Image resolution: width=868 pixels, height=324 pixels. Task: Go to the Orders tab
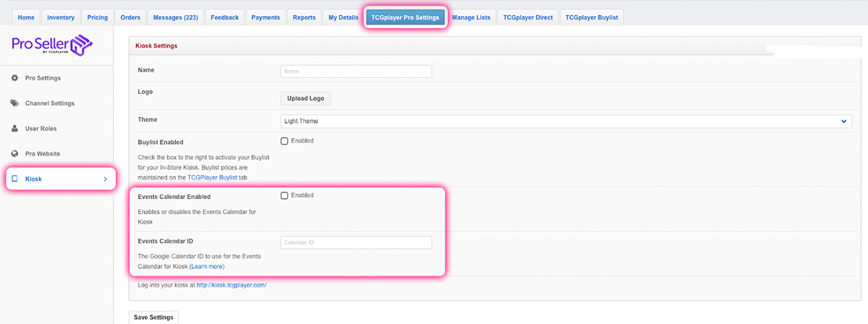coord(131,17)
